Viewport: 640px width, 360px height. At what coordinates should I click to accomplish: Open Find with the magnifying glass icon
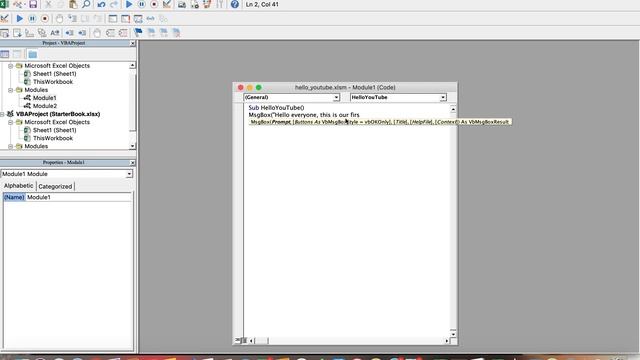point(86,4)
